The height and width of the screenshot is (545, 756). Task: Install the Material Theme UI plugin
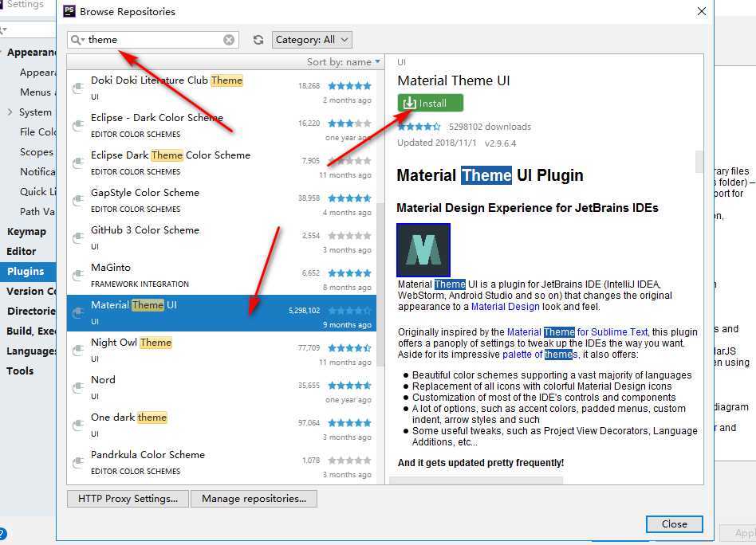pos(430,103)
